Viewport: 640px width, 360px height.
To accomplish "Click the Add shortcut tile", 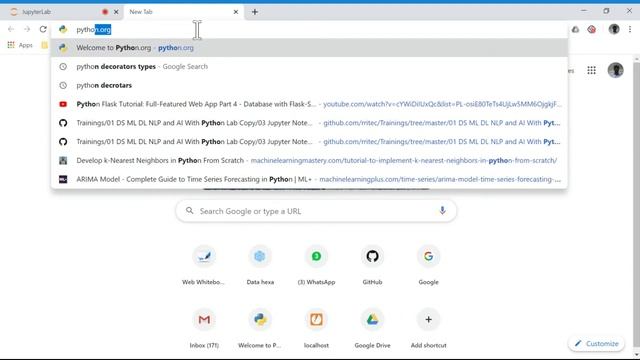I will click(x=428, y=328).
